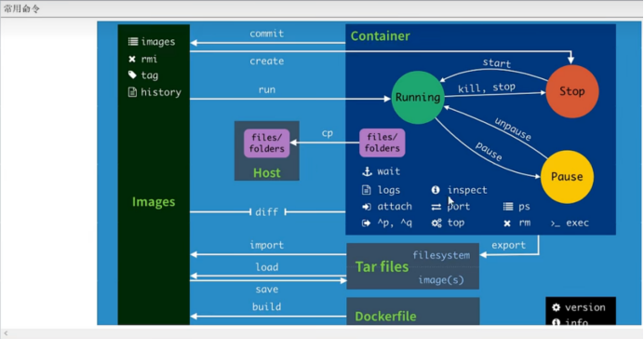Screen dimensions: 644x339
Task: Click the document icon beside history
Action: [132, 92]
